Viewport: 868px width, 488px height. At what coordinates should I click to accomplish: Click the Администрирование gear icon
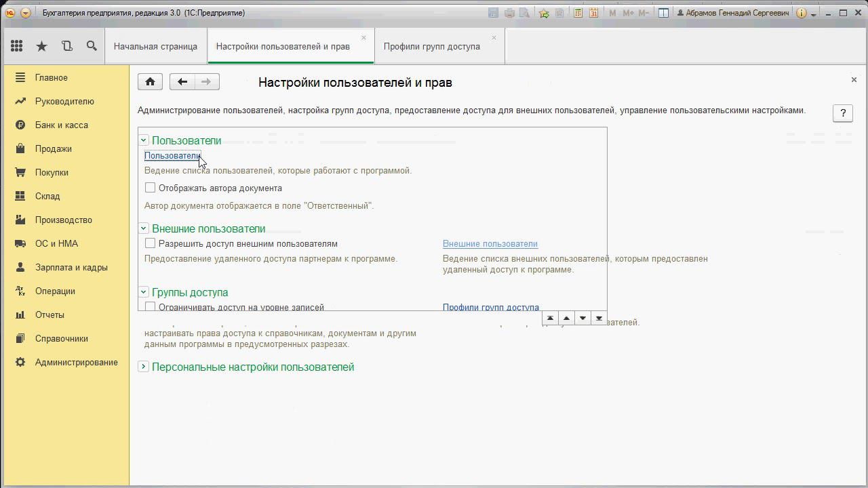(x=20, y=362)
